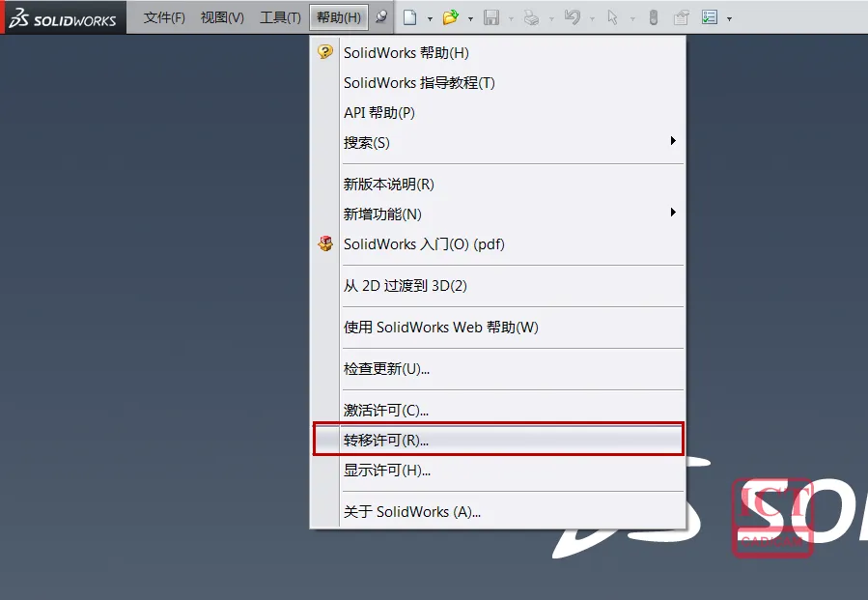Click the Print icon in the toolbar

(x=531, y=17)
